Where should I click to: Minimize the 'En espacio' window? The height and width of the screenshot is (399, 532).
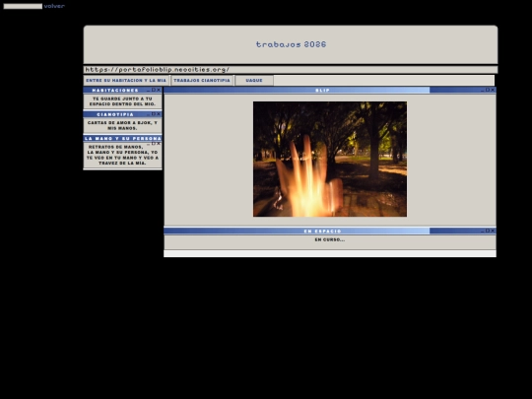[x=483, y=232]
